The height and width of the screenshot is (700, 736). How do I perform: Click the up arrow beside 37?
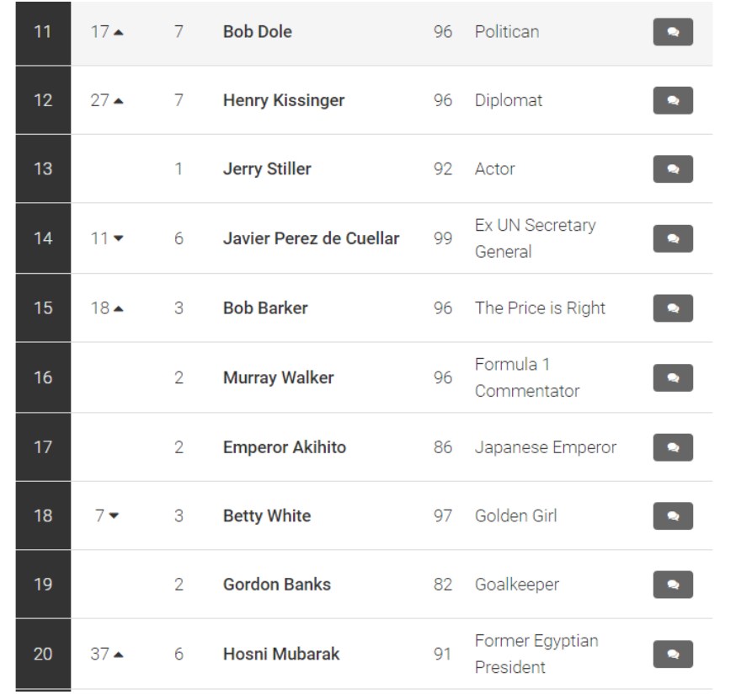click(119, 655)
